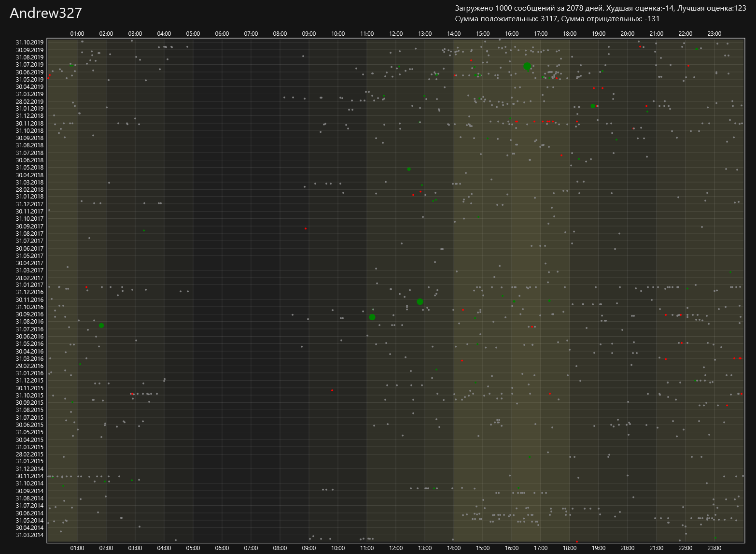The image size is (756, 554).
Task: Click the 30.04.2015 date label
Action: [29, 440]
